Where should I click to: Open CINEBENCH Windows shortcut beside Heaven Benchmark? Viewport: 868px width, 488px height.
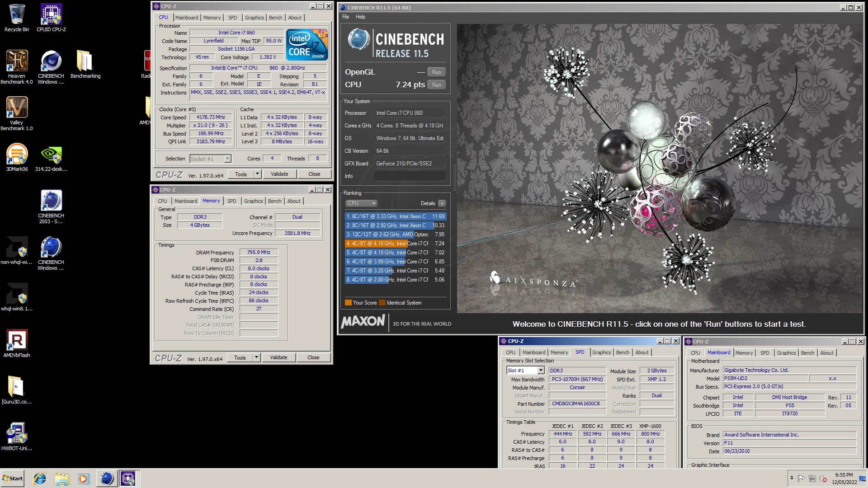[51, 67]
